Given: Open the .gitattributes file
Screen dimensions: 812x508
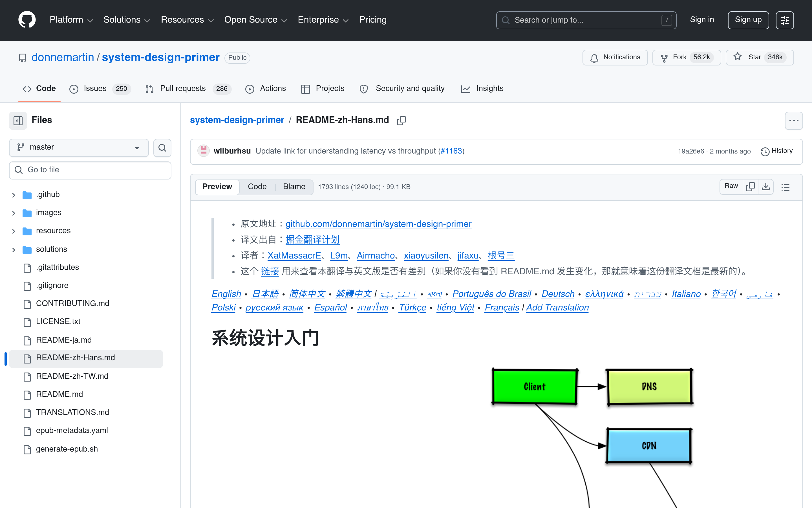Looking at the screenshot, I should (58, 268).
